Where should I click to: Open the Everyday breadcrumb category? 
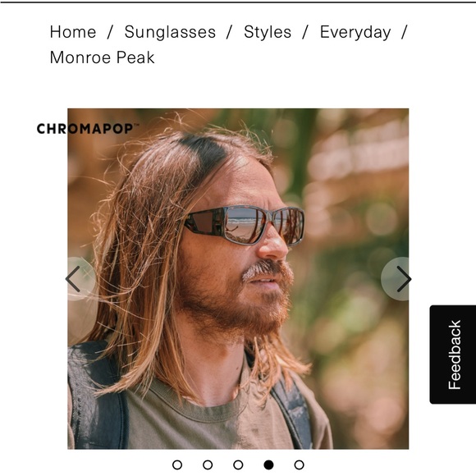355,32
